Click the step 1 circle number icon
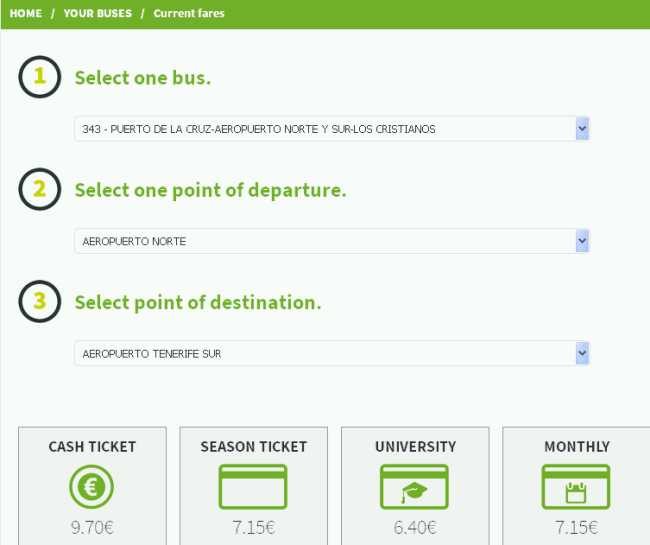Screen dimensions: 650x545 pyautogui.click(x=40, y=77)
